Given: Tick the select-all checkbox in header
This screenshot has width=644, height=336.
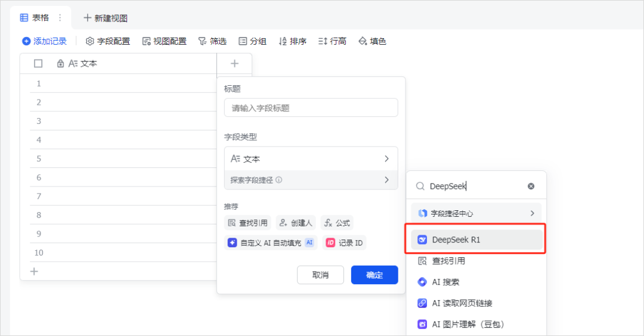Looking at the screenshot, I should tap(38, 63).
